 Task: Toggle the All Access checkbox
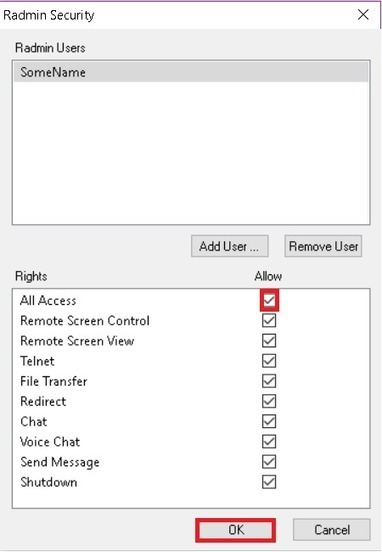pyautogui.click(x=269, y=300)
